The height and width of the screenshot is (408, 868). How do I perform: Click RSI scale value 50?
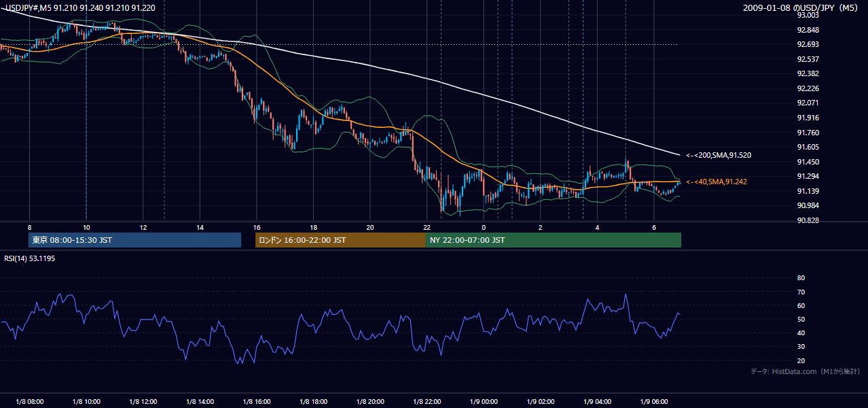(801, 319)
